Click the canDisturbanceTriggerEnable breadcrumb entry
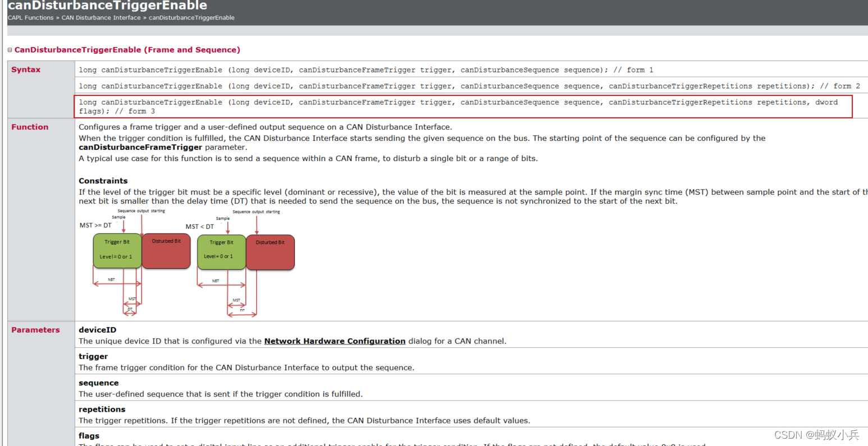868x446 pixels. [191, 18]
